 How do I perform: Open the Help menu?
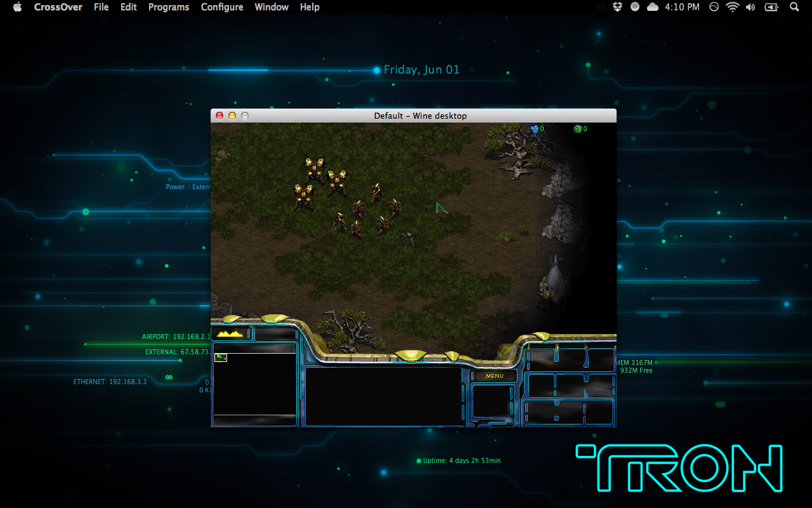(310, 7)
